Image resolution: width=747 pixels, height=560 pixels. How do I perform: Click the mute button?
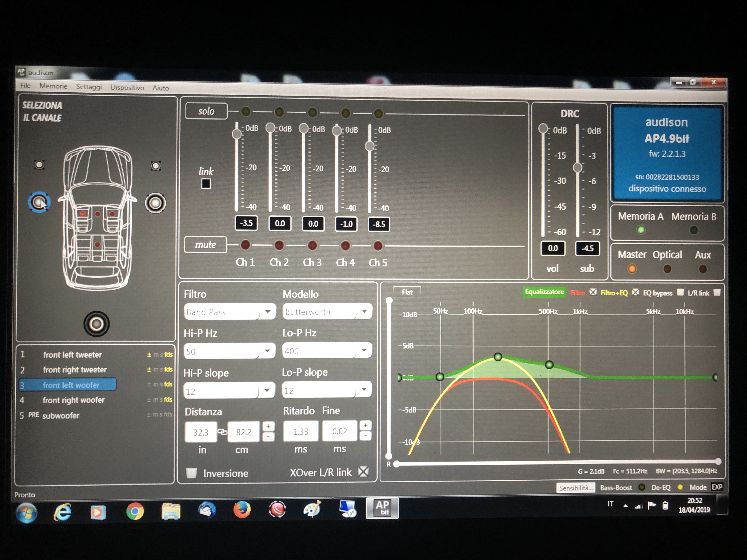(x=205, y=245)
